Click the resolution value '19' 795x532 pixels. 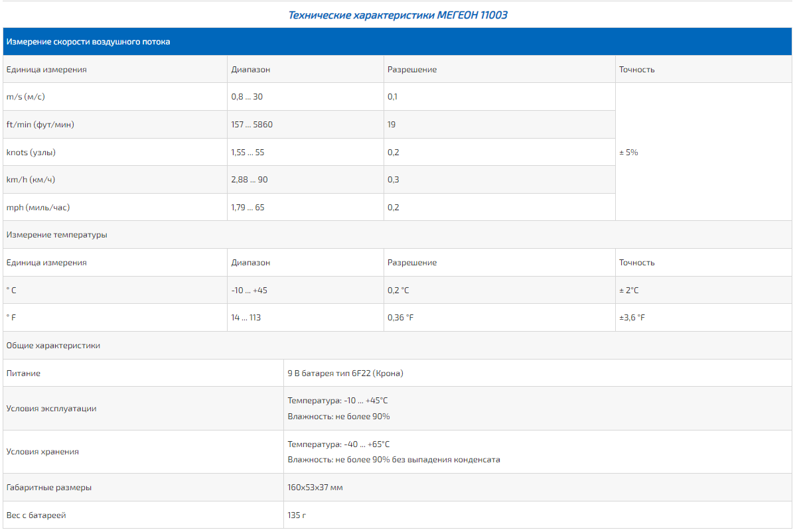[392, 125]
